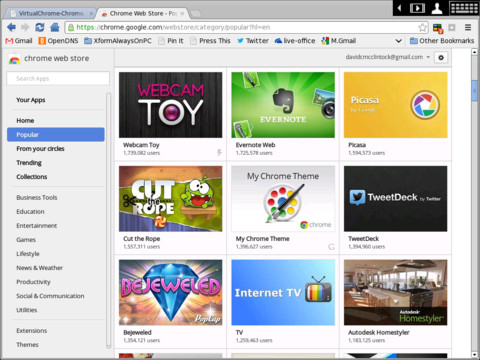Close the Chrome Web Store tab
The image size is (480, 360).
[182, 14]
